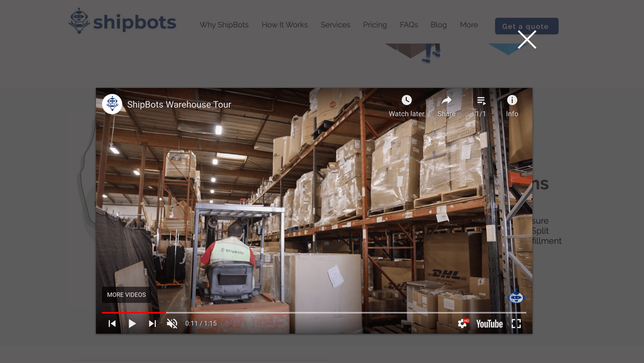The image size is (644, 363).
Task: Switch to the Pricing page
Action: tap(375, 25)
